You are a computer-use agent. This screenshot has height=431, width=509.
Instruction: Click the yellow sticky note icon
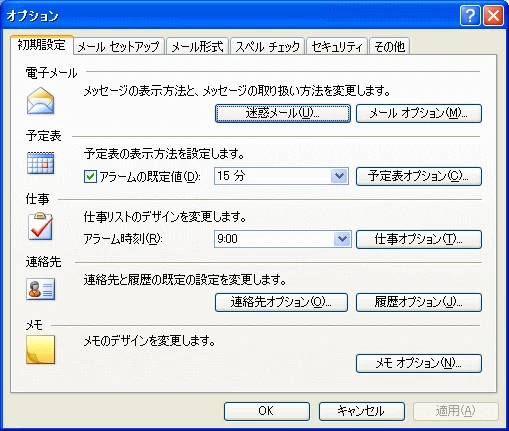pyautogui.click(x=40, y=350)
